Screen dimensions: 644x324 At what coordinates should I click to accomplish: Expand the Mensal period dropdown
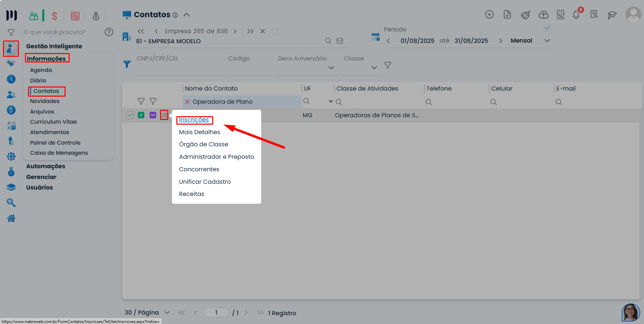(x=547, y=41)
